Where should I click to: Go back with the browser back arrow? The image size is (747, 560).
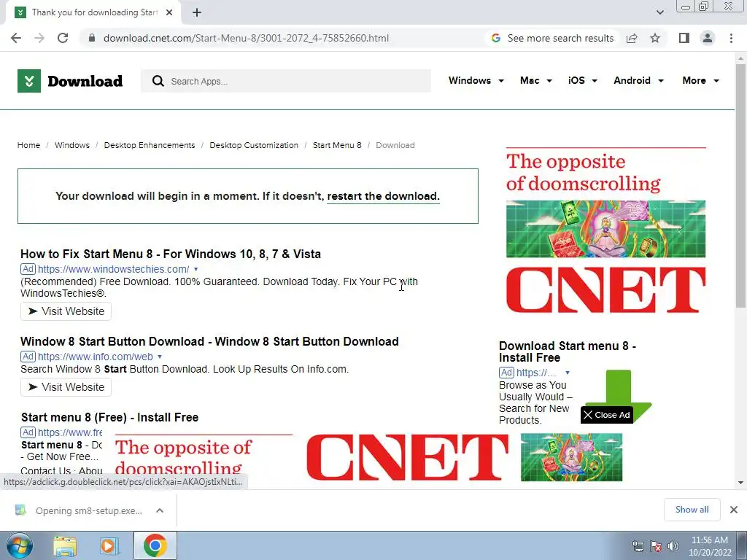tap(16, 38)
